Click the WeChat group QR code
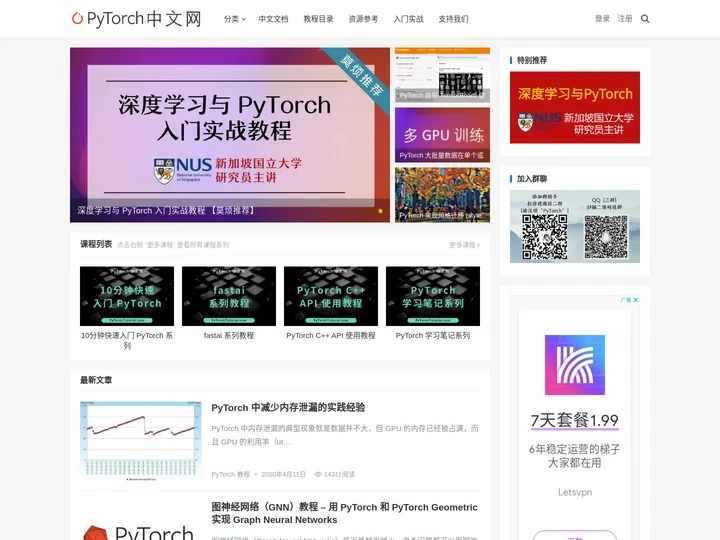The height and width of the screenshot is (540, 720). [x=545, y=237]
